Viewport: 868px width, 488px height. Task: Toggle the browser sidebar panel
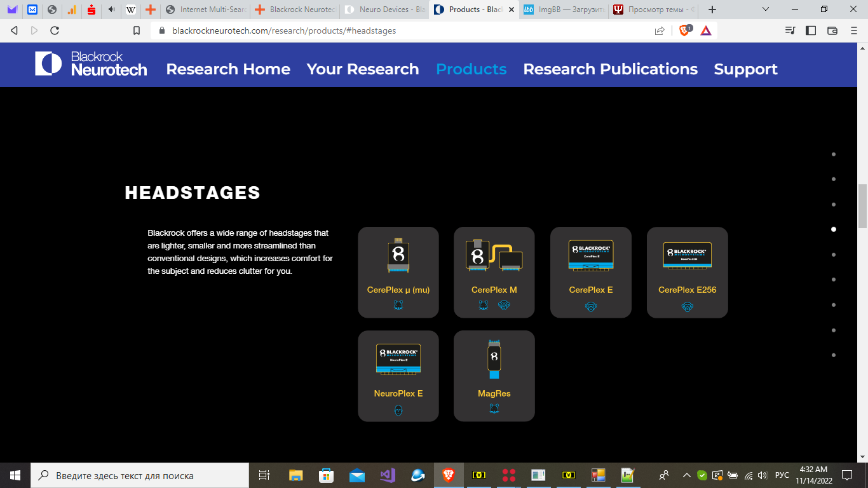pyautogui.click(x=811, y=30)
